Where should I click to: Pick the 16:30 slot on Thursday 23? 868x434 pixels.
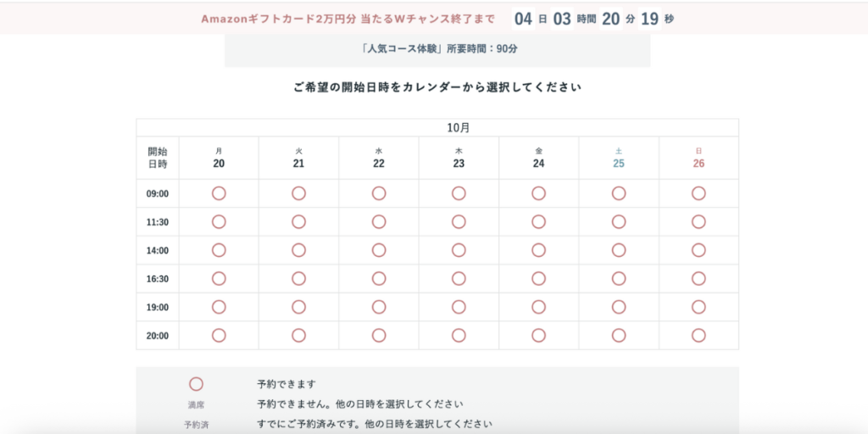(459, 279)
